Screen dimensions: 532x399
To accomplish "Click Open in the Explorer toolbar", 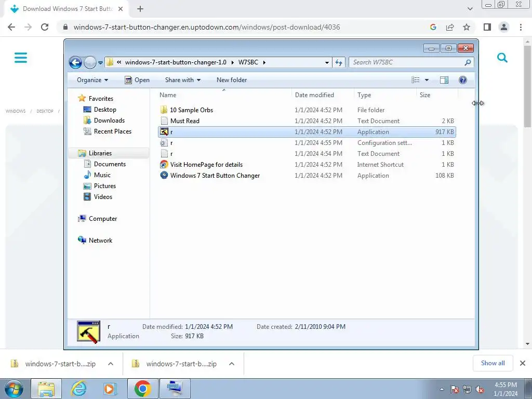I will (137, 80).
